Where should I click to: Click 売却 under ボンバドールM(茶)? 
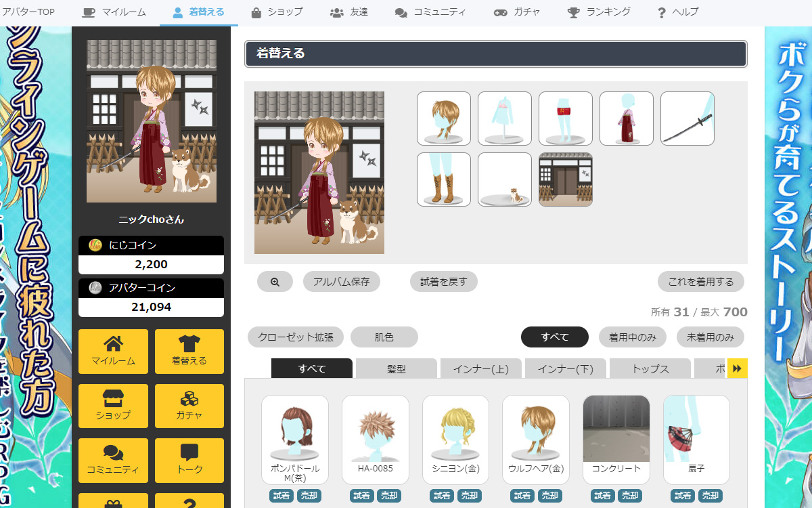pyautogui.click(x=308, y=496)
